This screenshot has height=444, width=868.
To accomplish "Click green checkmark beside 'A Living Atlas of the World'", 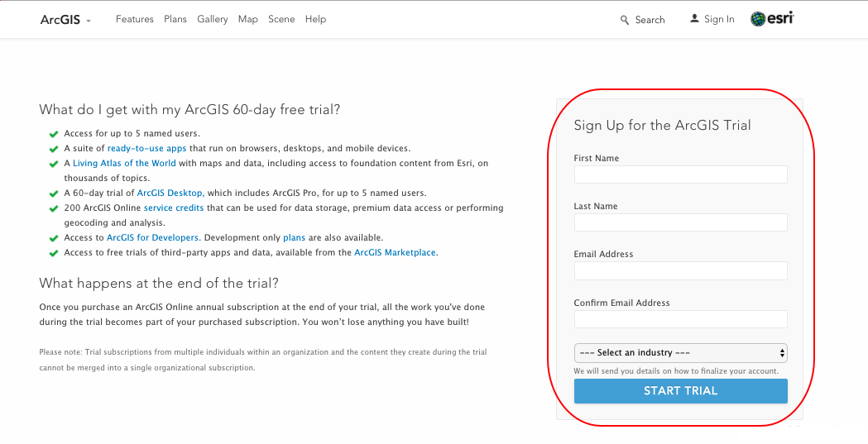I will [54, 165].
